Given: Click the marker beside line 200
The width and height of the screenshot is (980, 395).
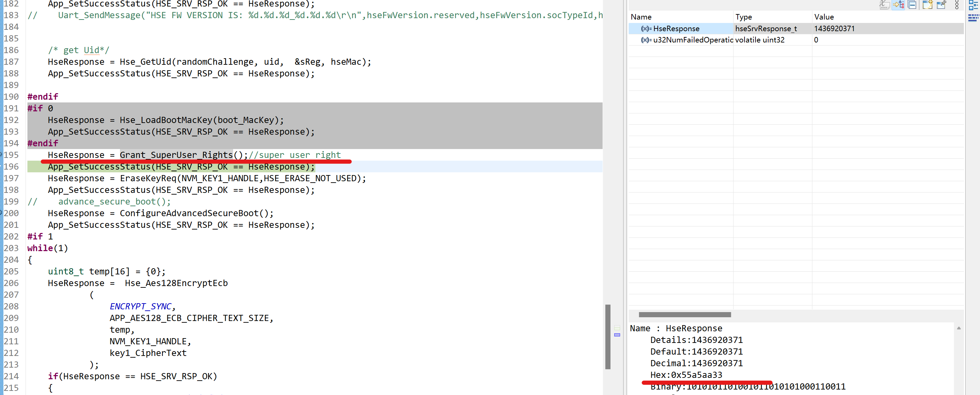Looking at the screenshot, I should point(1,213).
